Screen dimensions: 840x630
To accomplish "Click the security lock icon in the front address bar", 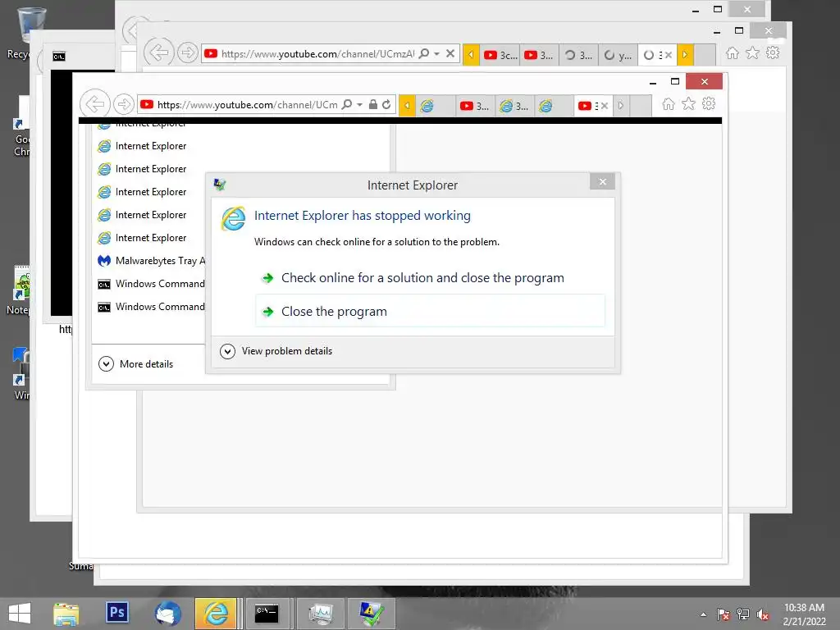I will click(x=373, y=104).
